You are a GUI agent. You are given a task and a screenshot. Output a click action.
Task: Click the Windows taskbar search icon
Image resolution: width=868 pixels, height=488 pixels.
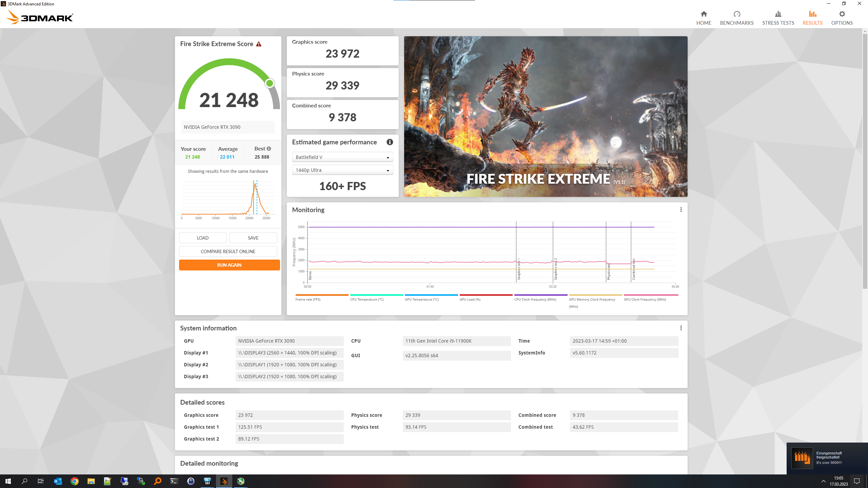pos(24,481)
